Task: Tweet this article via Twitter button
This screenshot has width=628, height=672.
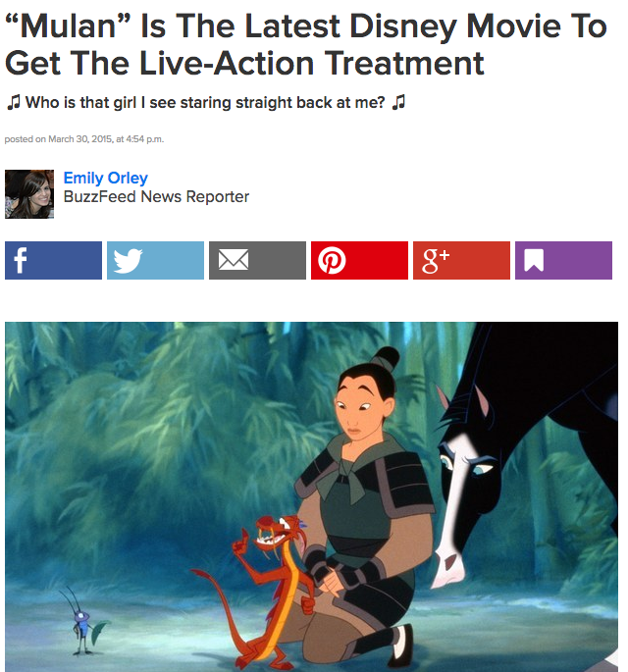Action: (155, 260)
